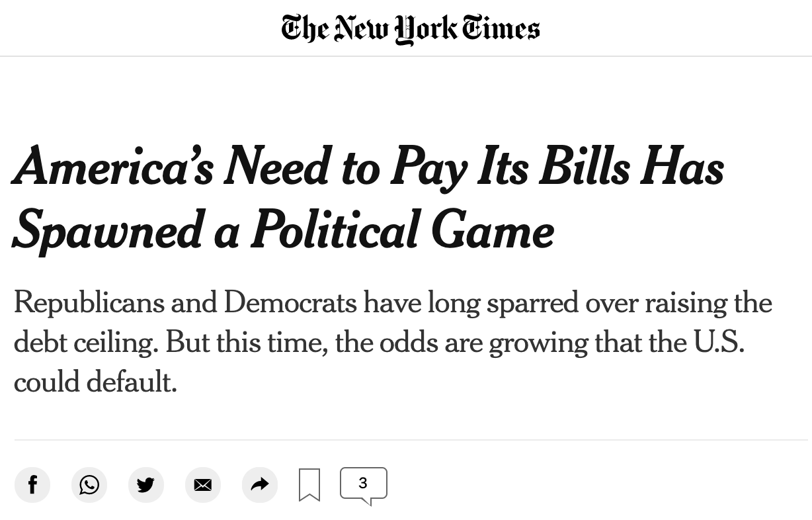The image size is (812, 520).
Task: Share the article on Facebook
Action: 32,485
